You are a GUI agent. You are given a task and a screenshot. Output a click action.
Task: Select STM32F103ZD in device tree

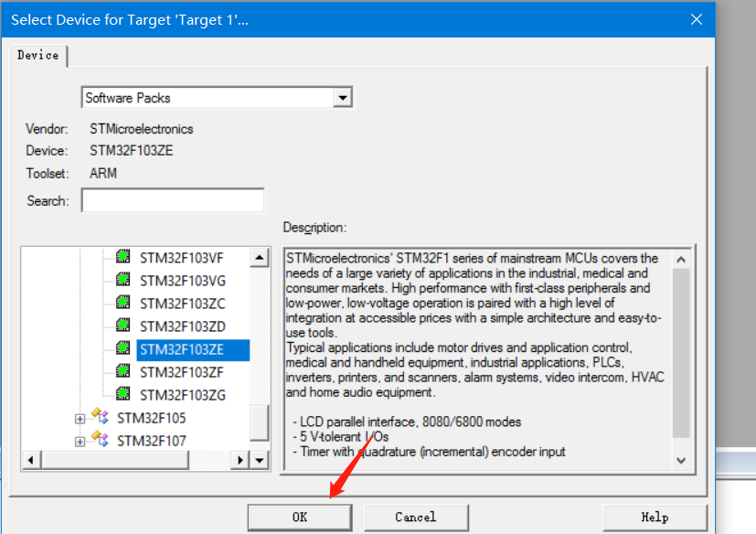point(183,326)
